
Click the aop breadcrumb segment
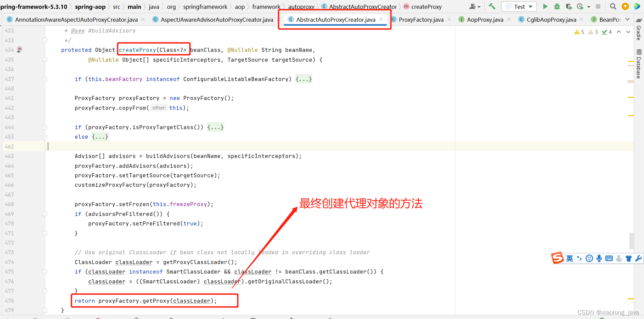(240, 7)
